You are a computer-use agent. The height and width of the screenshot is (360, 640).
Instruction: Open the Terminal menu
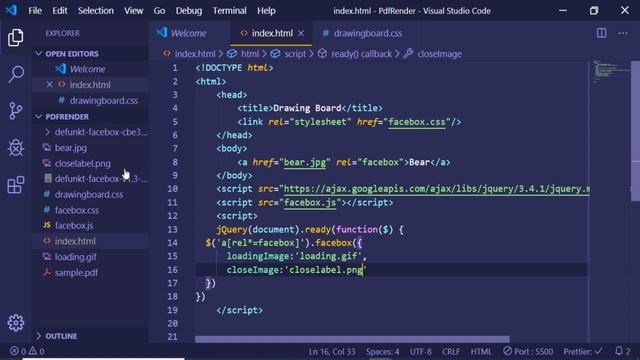(x=229, y=11)
